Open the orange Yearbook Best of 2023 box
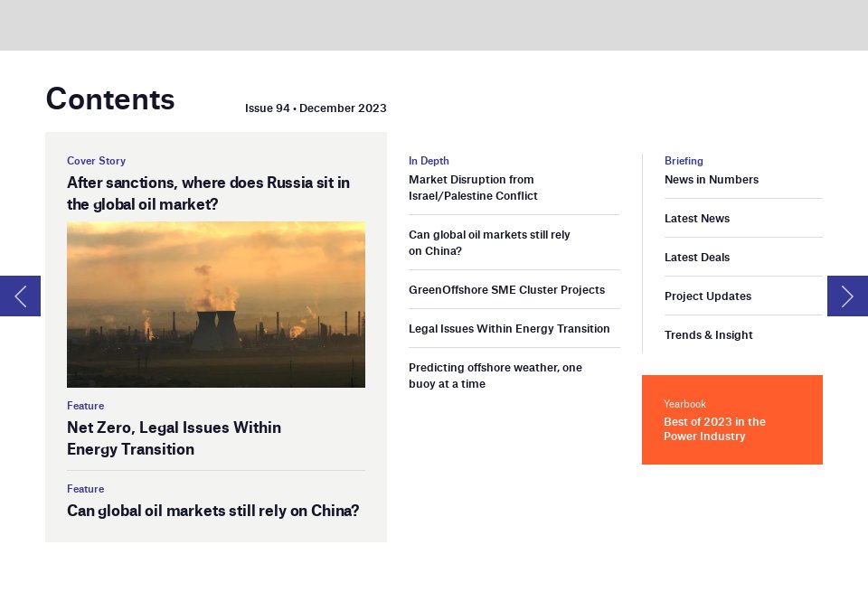Viewport: 868px width, 592px height. coord(731,420)
